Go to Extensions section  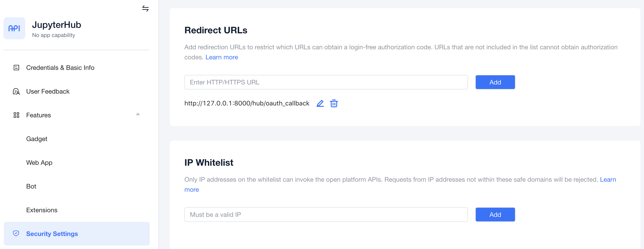(x=41, y=210)
